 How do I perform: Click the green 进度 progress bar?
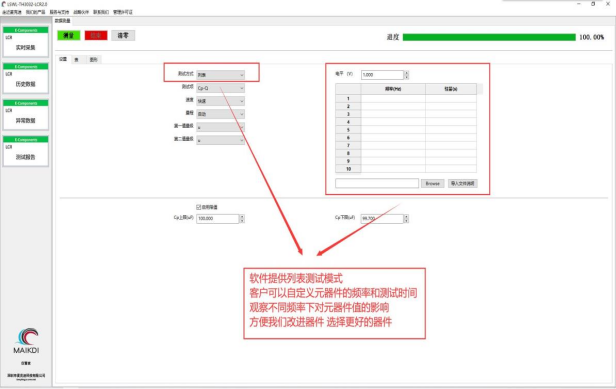(x=489, y=37)
